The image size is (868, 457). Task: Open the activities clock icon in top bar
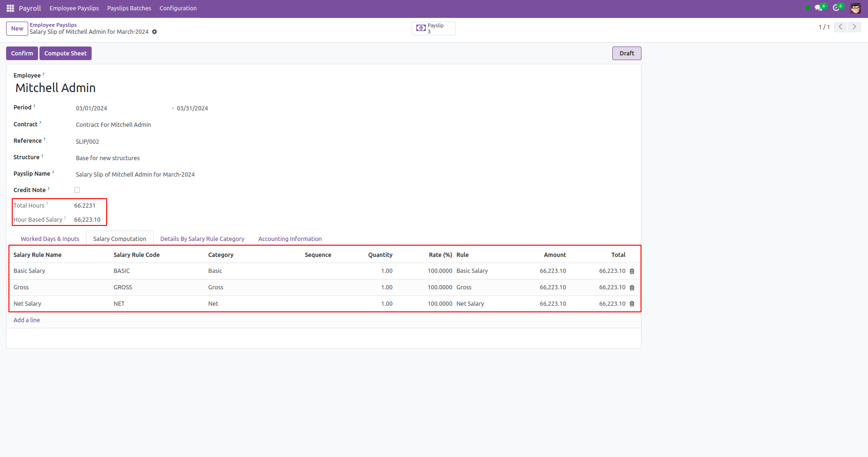point(836,8)
